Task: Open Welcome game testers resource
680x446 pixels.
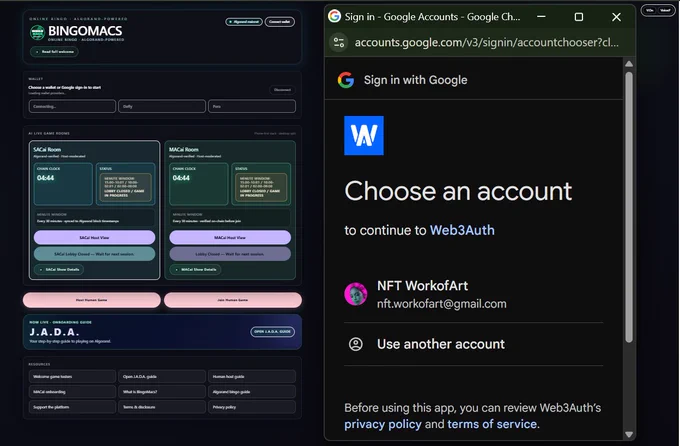Action: click(72, 377)
